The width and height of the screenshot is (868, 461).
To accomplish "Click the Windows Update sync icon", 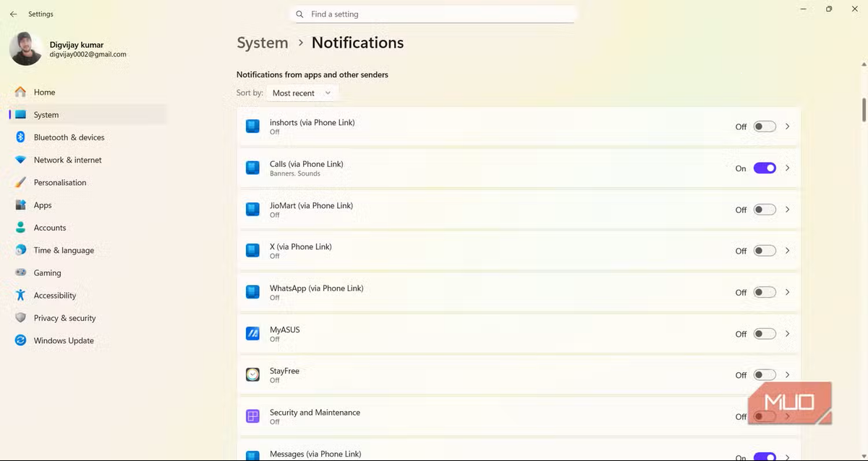I will [20, 340].
